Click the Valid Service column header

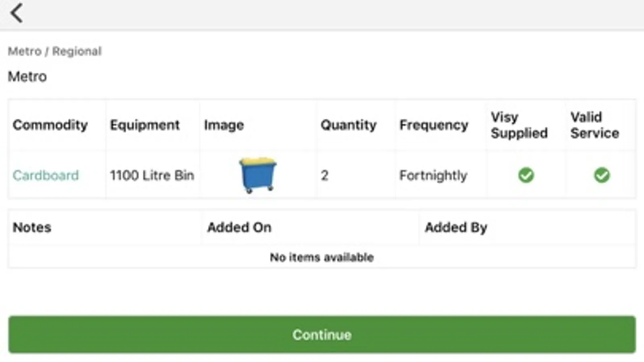pos(594,125)
